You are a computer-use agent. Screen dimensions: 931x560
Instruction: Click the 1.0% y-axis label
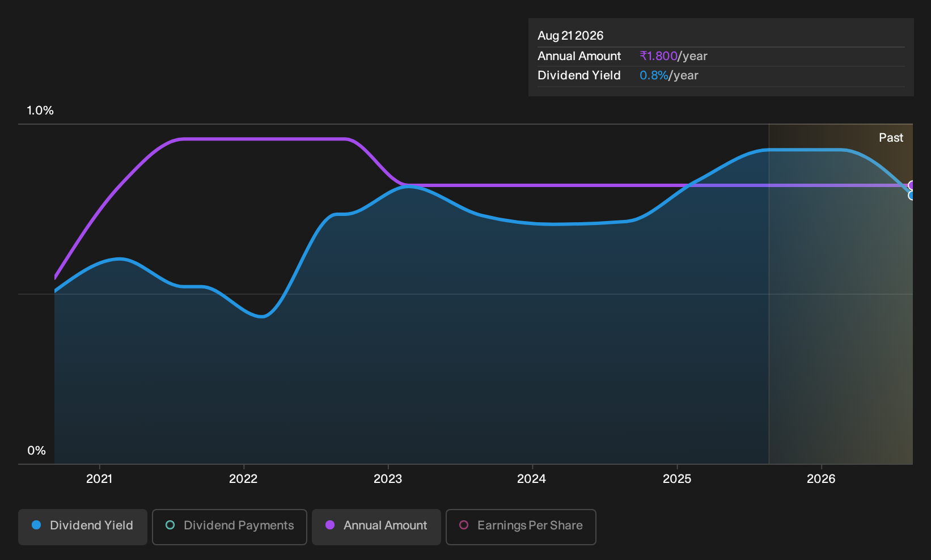tap(40, 111)
